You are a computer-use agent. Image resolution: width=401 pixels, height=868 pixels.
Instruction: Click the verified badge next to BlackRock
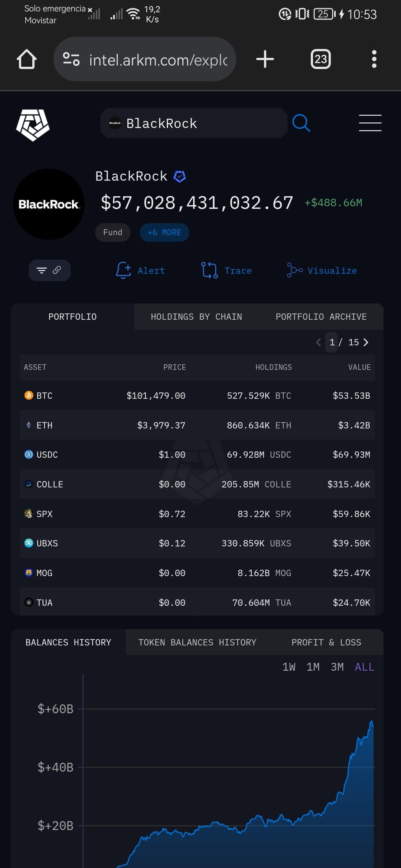[180, 176]
